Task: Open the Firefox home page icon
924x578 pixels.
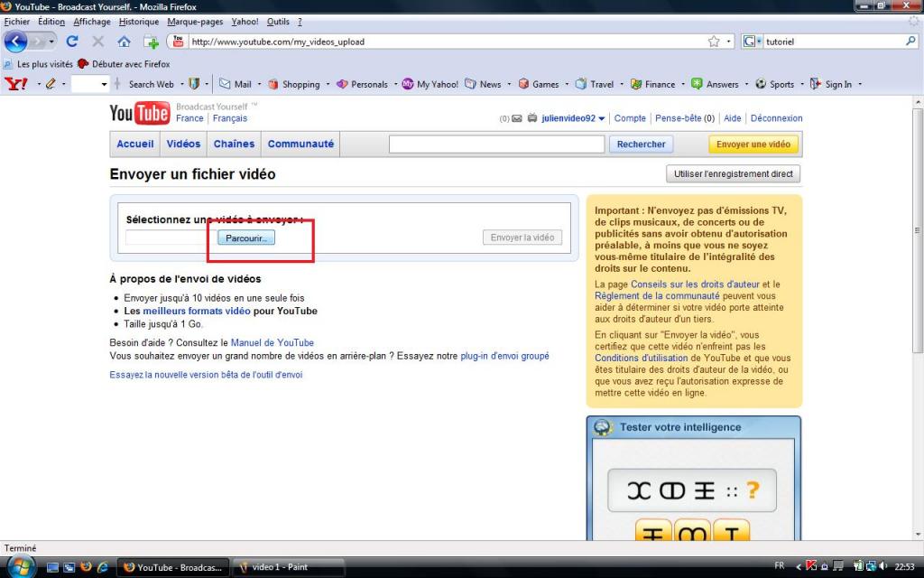Action: [x=124, y=42]
